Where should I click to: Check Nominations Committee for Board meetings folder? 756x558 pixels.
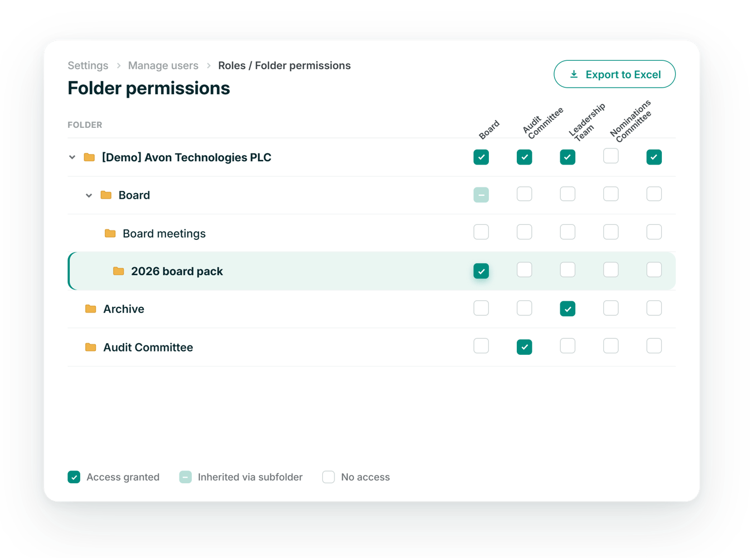click(x=611, y=232)
